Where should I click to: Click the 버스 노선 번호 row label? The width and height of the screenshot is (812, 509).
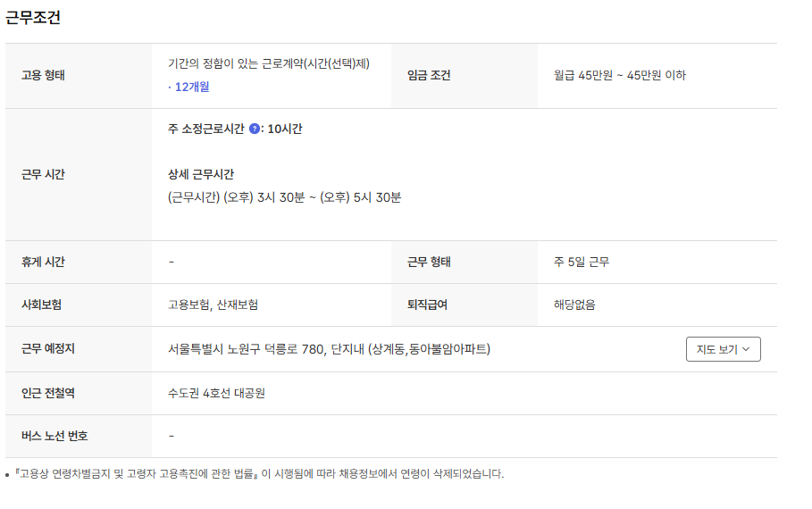(x=54, y=436)
